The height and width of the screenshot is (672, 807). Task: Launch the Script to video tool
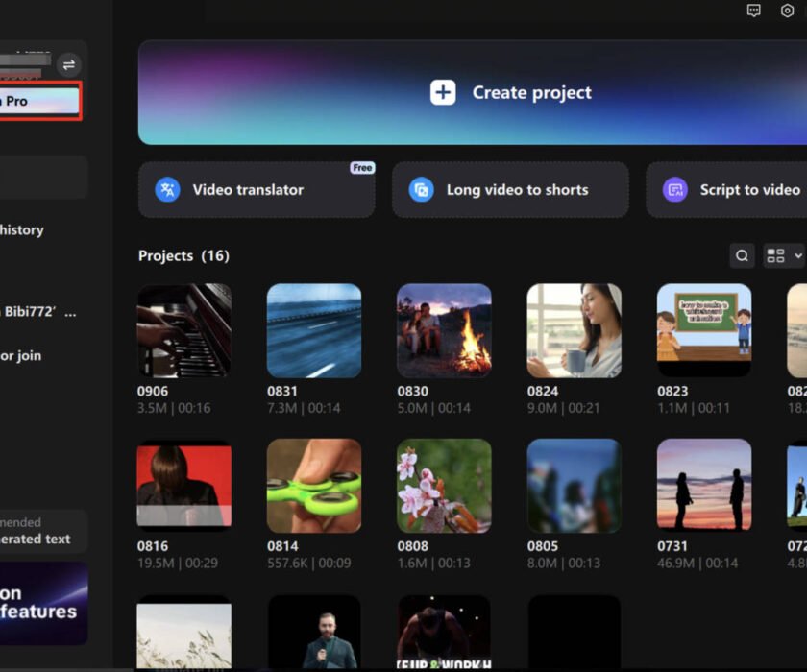[726, 190]
